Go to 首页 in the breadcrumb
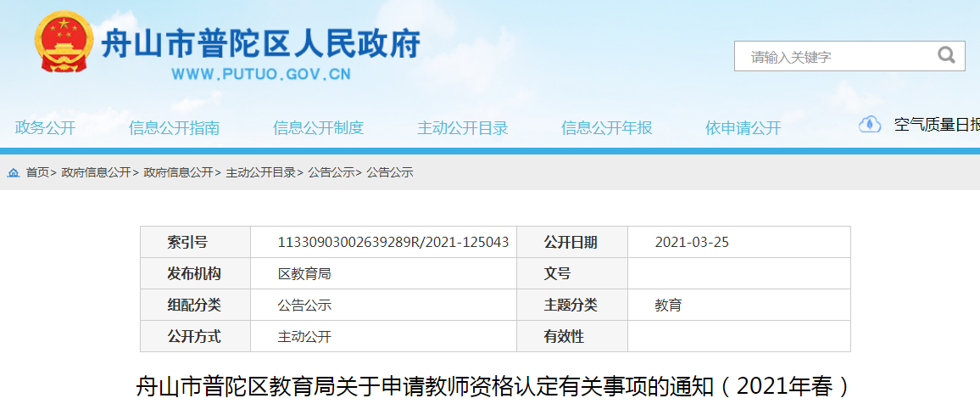980x415 pixels. [x=36, y=173]
